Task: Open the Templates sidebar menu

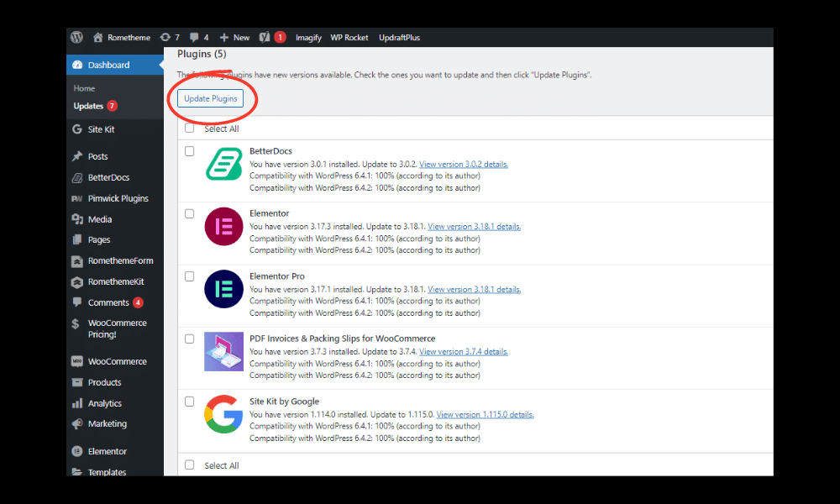Action: click(108, 472)
